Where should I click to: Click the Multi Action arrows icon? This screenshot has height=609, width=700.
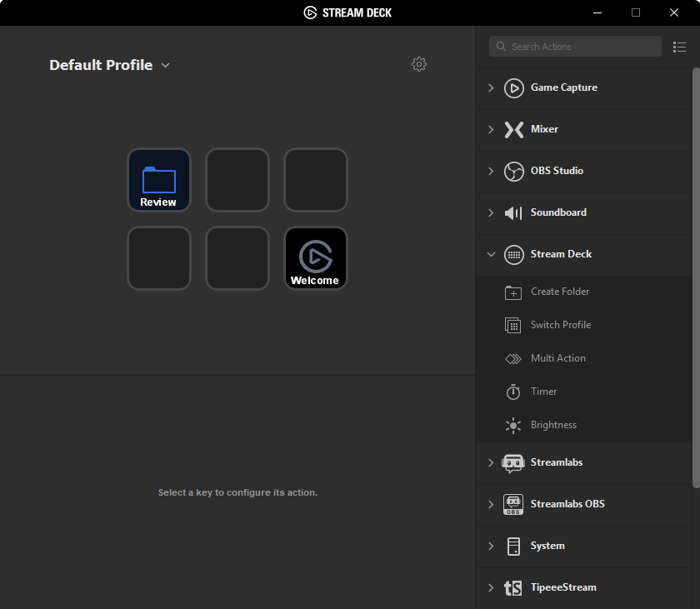pos(513,359)
